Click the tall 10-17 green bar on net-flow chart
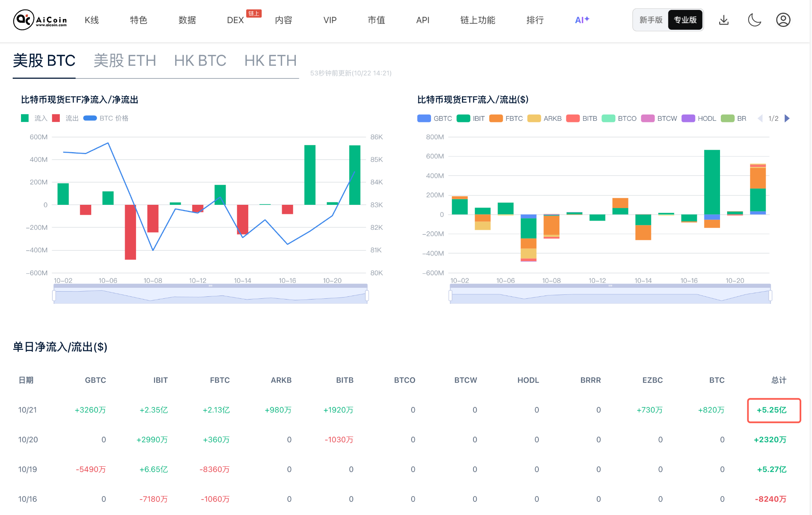The image size is (812, 515). click(x=310, y=175)
